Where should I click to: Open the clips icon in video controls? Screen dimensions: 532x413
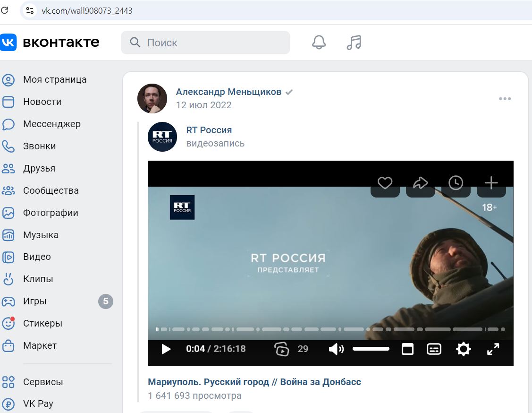282,349
